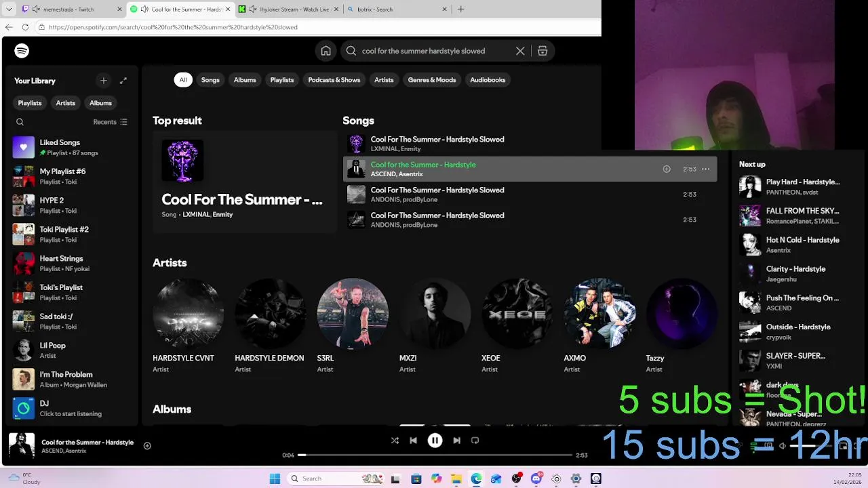The image size is (868, 488).
Task: Add the now-playing track to Liked Songs
Action: click(147, 445)
